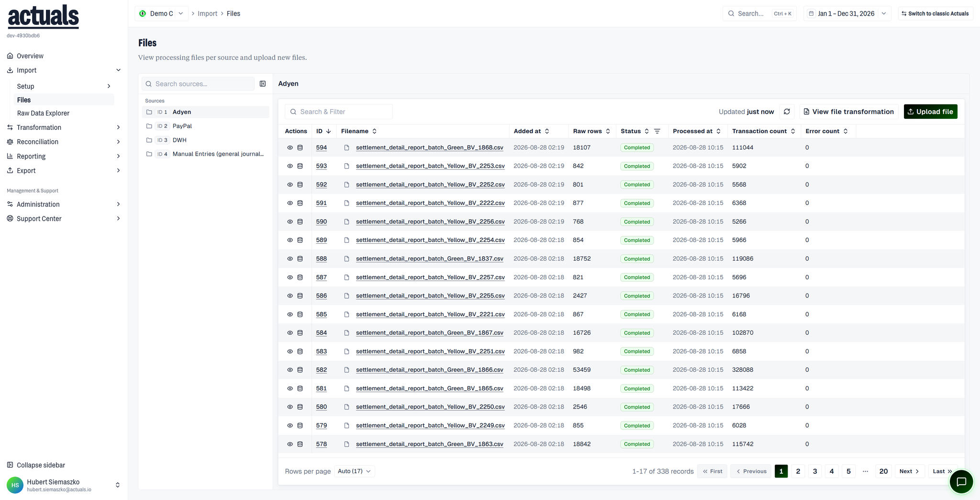Go to page 3
980x500 pixels.
point(815,471)
